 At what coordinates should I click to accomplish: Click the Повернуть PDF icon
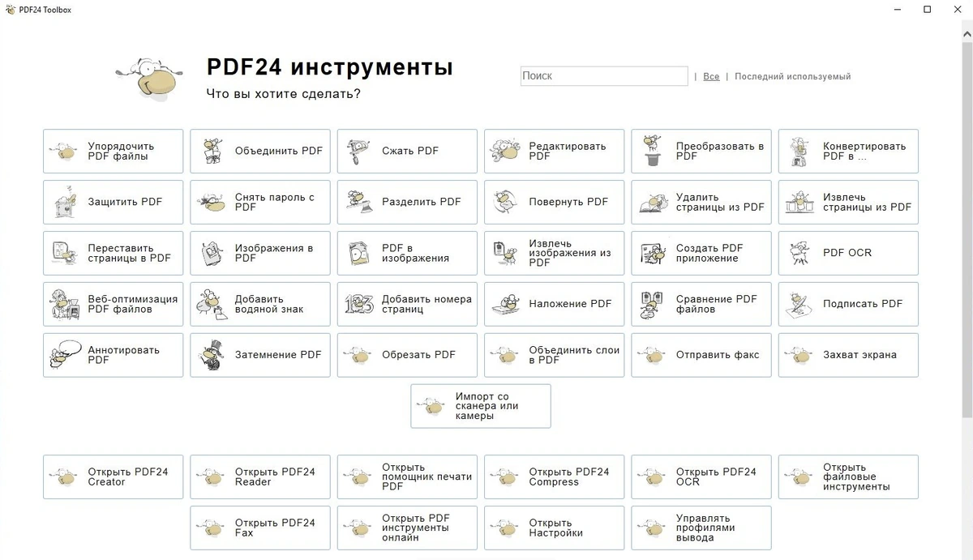(x=506, y=203)
